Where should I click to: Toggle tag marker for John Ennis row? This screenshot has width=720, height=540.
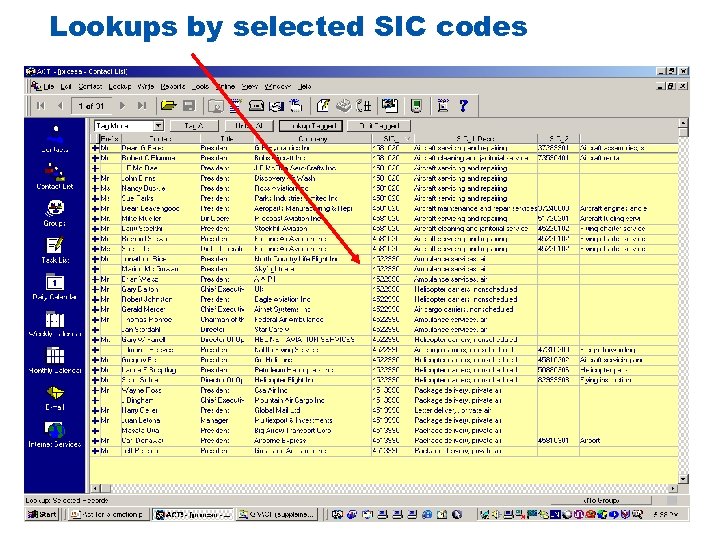tap(95, 178)
